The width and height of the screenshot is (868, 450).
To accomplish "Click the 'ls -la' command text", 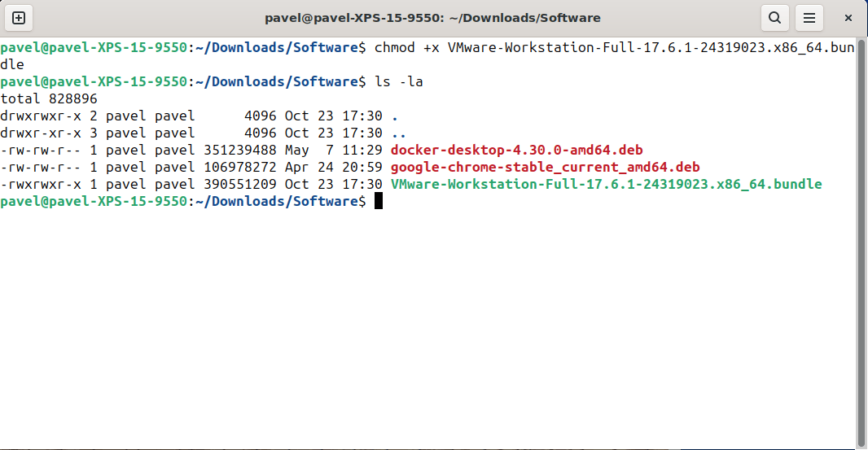I will click(x=398, y=81).
